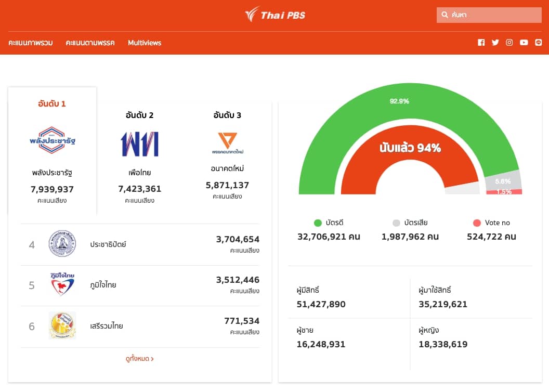Open the คะแนนภาพรวม menu item
This screenshot has width=549, height=392.
click(x=31, y=43)
